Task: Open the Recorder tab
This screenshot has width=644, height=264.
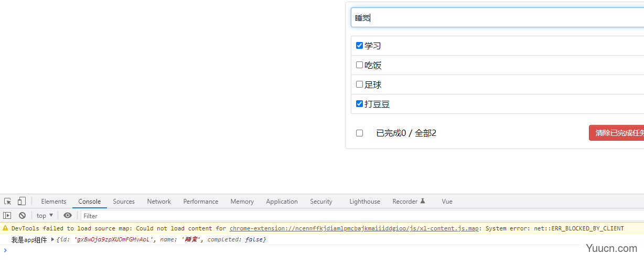Action: (409, 202)
